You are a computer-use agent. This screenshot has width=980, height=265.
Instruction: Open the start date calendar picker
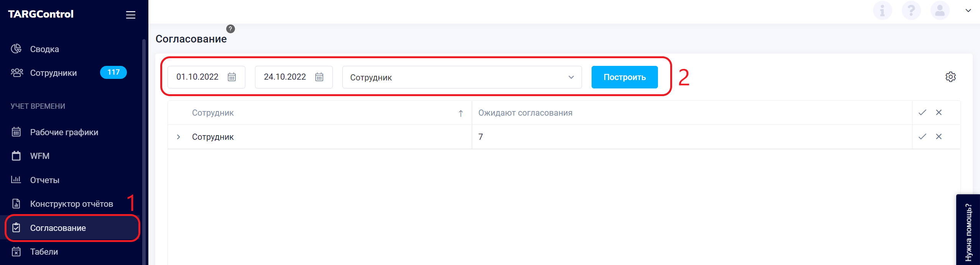pos(232,77)
